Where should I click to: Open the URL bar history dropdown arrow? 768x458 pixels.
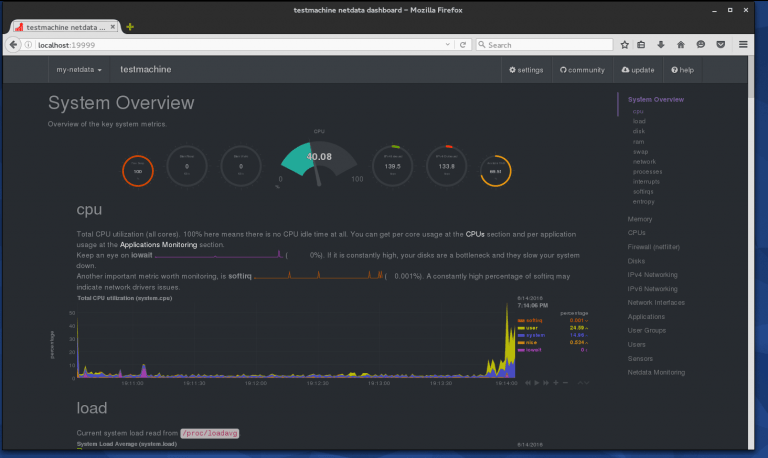[x=449, y=45]
